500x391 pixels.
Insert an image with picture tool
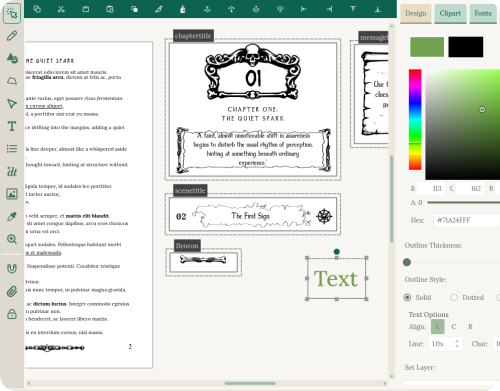click(x=12, y=194)
